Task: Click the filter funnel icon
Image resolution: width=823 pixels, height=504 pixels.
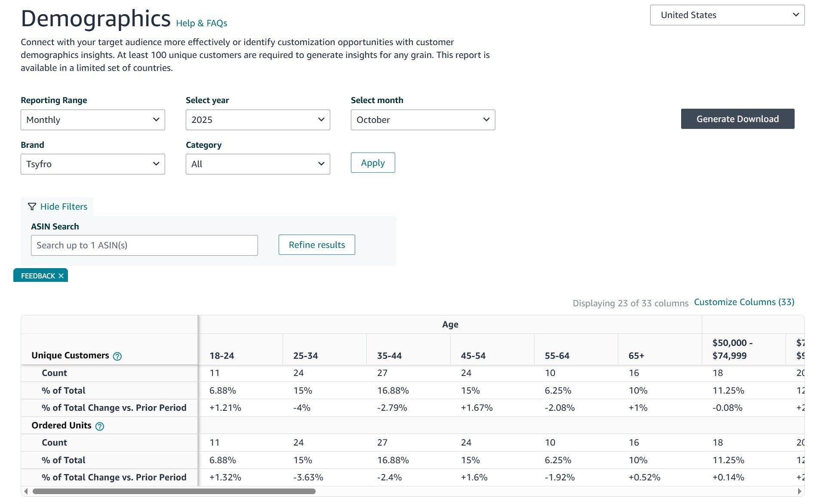Action: (x=32, y=207)
